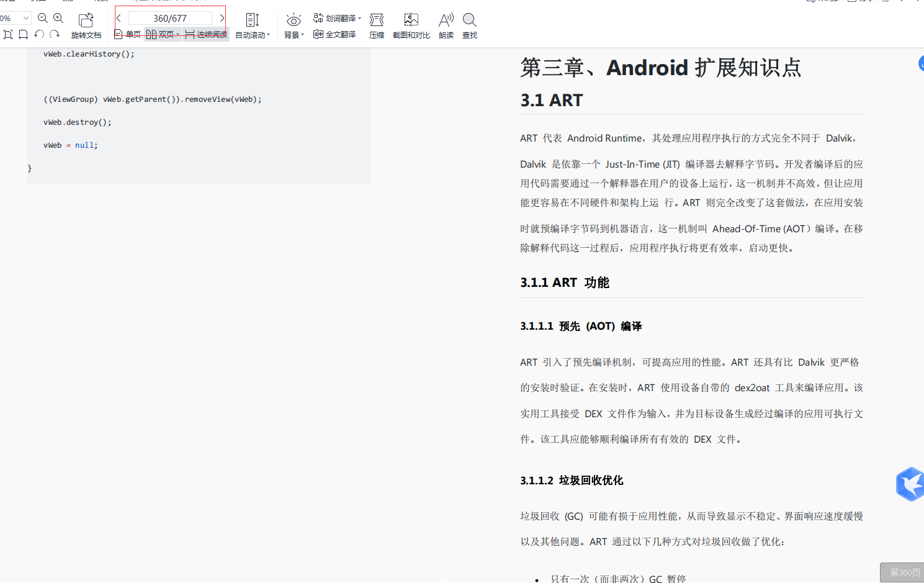The width and height of the screenshot is (924, 583).
Task: Click the blue bird assistant icon
Action: tap(910, 484)
